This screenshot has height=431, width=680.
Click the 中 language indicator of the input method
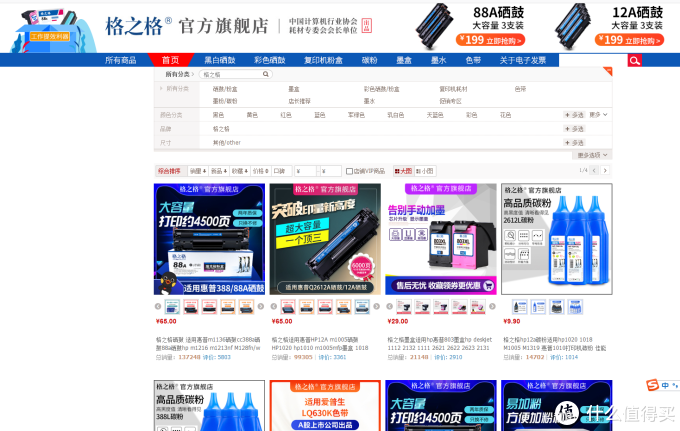coord(665,385)
